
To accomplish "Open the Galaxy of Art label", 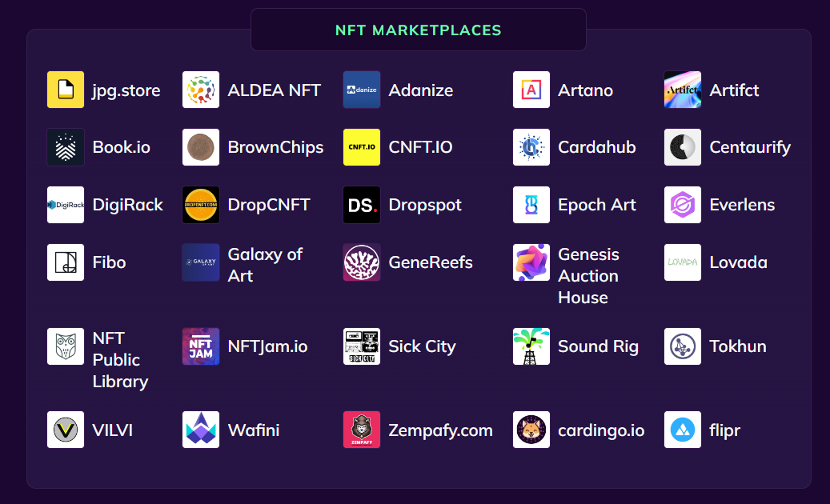I will (265, 266).
